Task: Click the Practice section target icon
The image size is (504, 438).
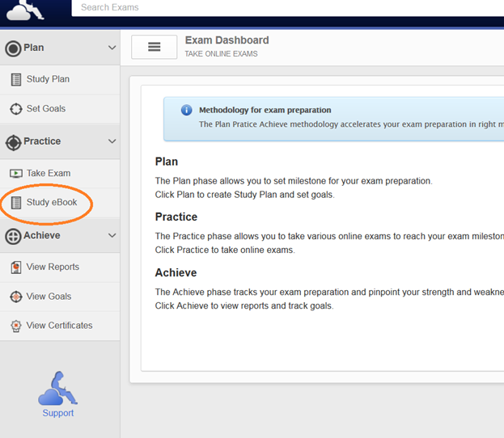Action: (x=13, y=142)
